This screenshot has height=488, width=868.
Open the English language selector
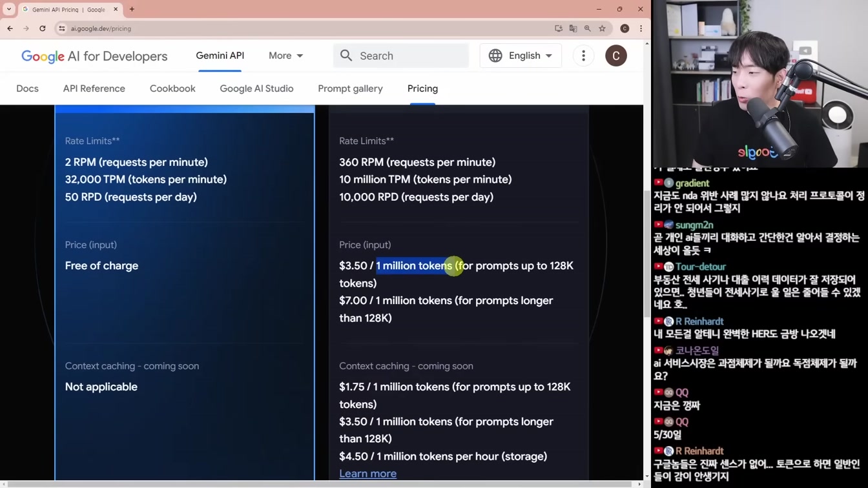coord(521,56)
